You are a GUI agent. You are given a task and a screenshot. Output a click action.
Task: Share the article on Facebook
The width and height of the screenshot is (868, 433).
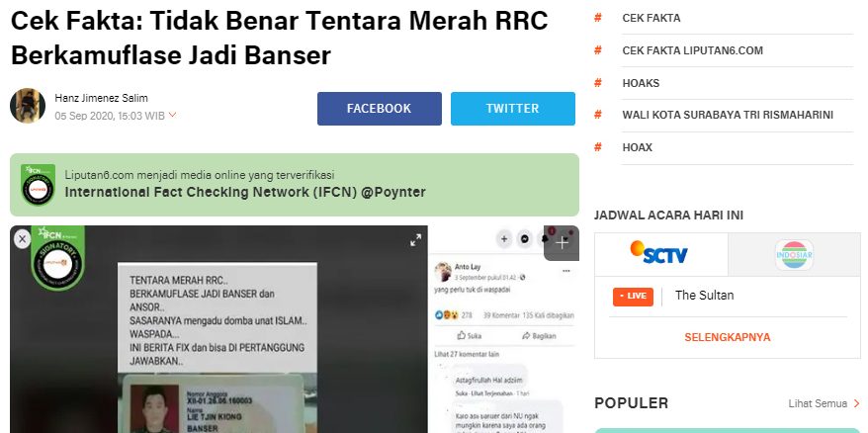point(380,109)
